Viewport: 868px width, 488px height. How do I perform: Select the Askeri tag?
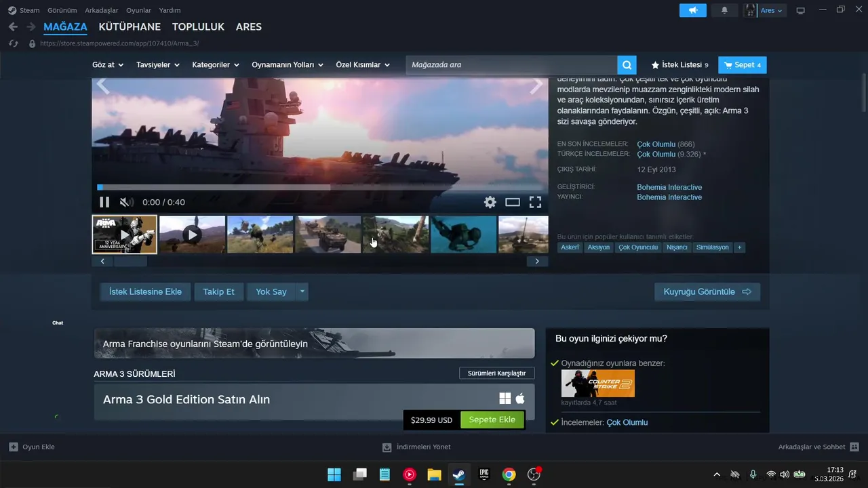(570, 247)
